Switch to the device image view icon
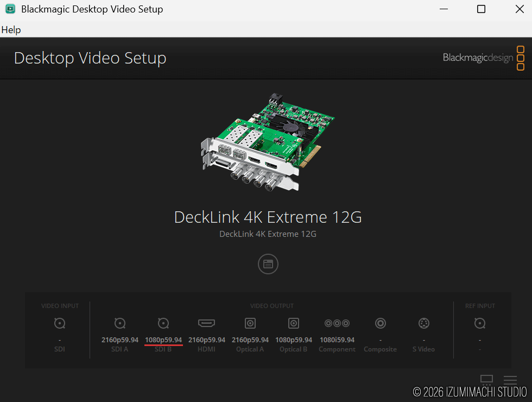 (486, 380)
